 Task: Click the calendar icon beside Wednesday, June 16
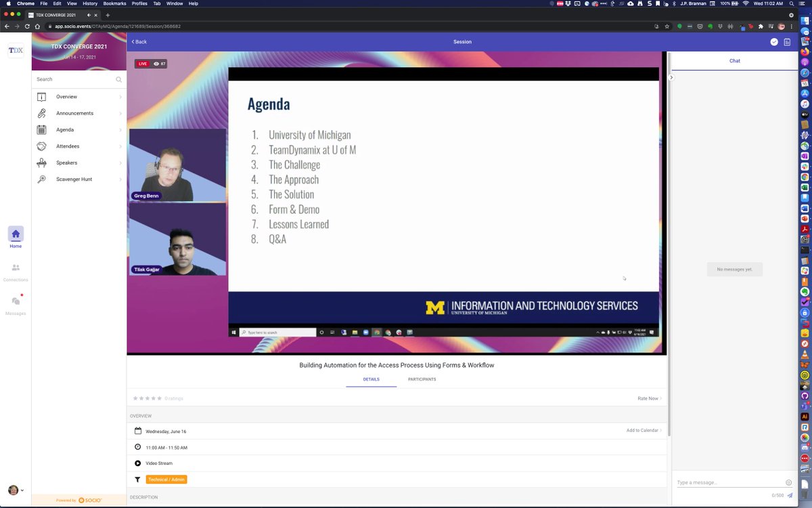pyautogui.click(x=137, y=431)
